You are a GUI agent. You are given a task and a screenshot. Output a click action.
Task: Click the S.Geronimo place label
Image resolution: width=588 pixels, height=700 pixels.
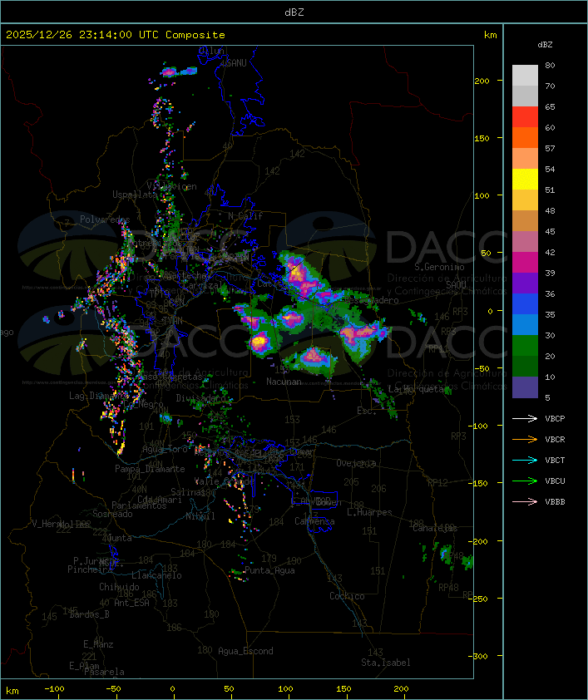(x=439, y=267)
